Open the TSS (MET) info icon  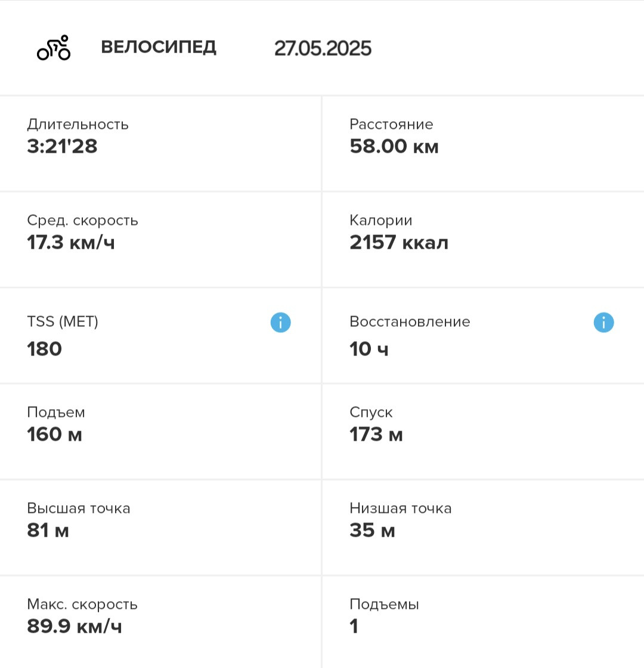point(281,323)
